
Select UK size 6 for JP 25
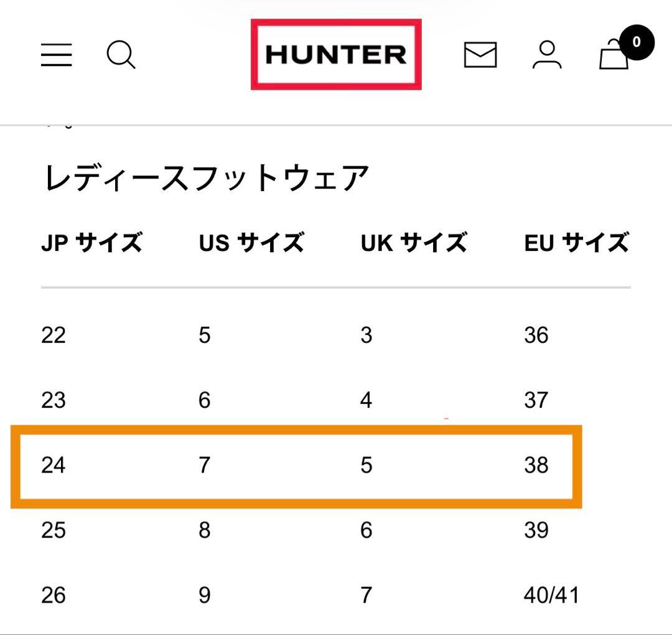coord(365,530)
